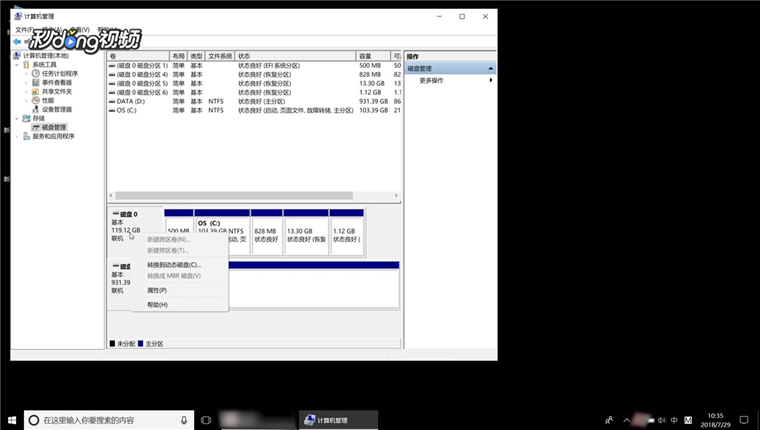The width and height of the screenshot is (760, 430).
Task: Select Disk Management (磁盘管理) node
Action: point(54,127)
